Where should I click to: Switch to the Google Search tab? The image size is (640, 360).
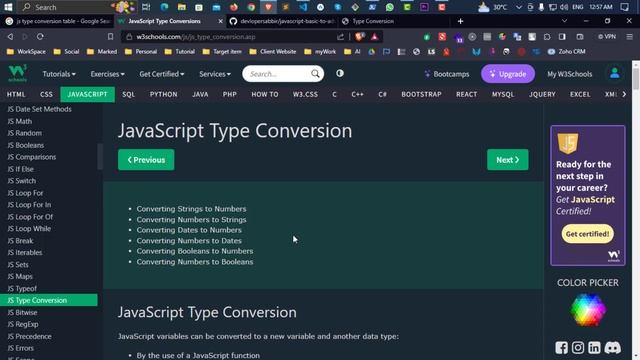click(x=58, y=21)
